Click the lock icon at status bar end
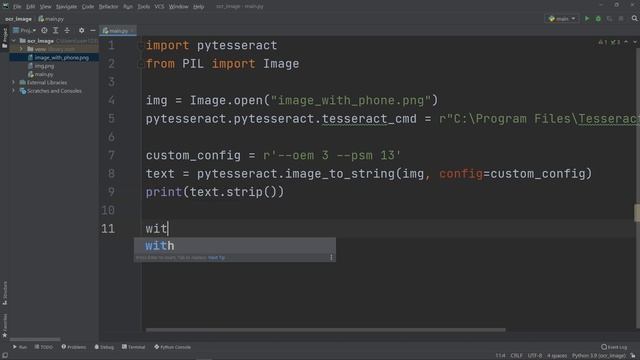The height and width of the screenshot is (360, 640). coord(633,356)
